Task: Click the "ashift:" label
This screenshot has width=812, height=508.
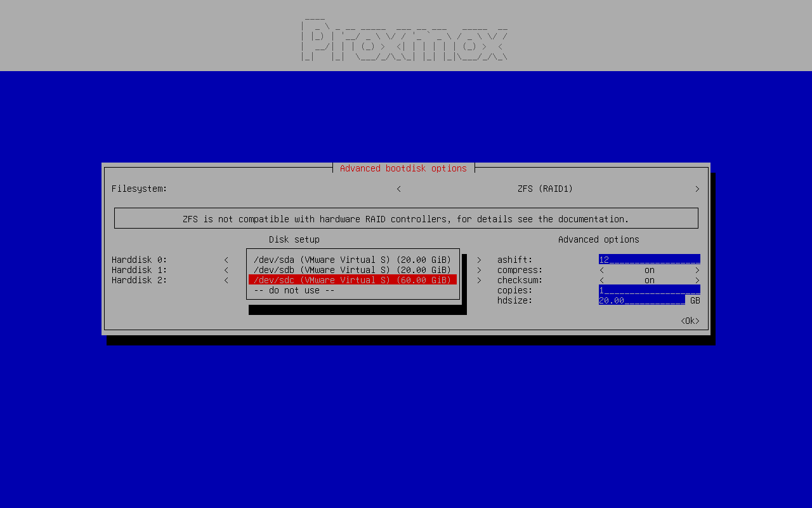Action: [x=515, y=260]
